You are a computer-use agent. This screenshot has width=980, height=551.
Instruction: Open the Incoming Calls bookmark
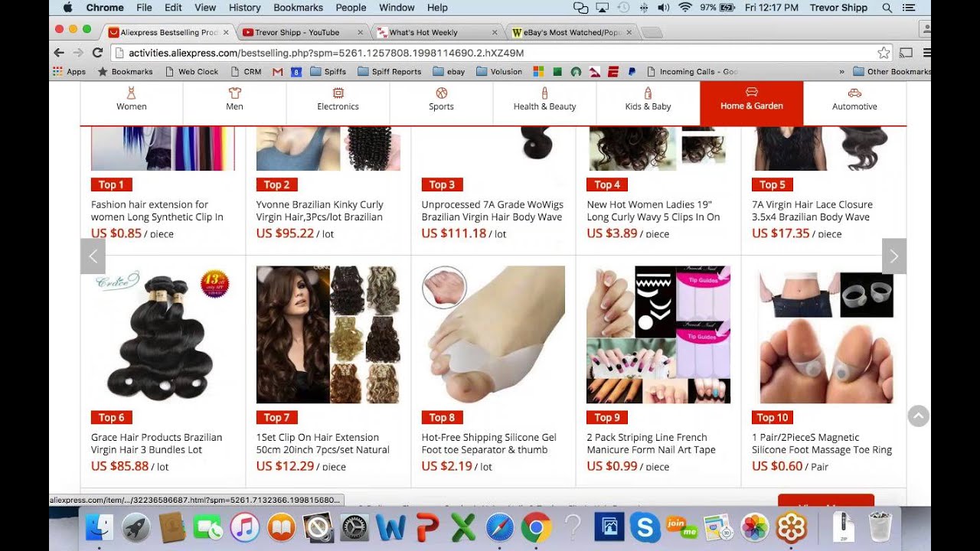tap(692, 72)
